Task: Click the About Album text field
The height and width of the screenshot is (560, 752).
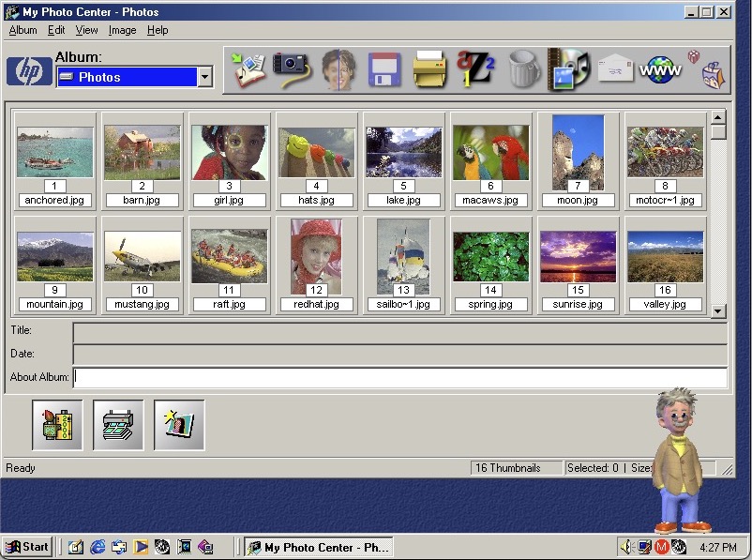Action: 399,377
